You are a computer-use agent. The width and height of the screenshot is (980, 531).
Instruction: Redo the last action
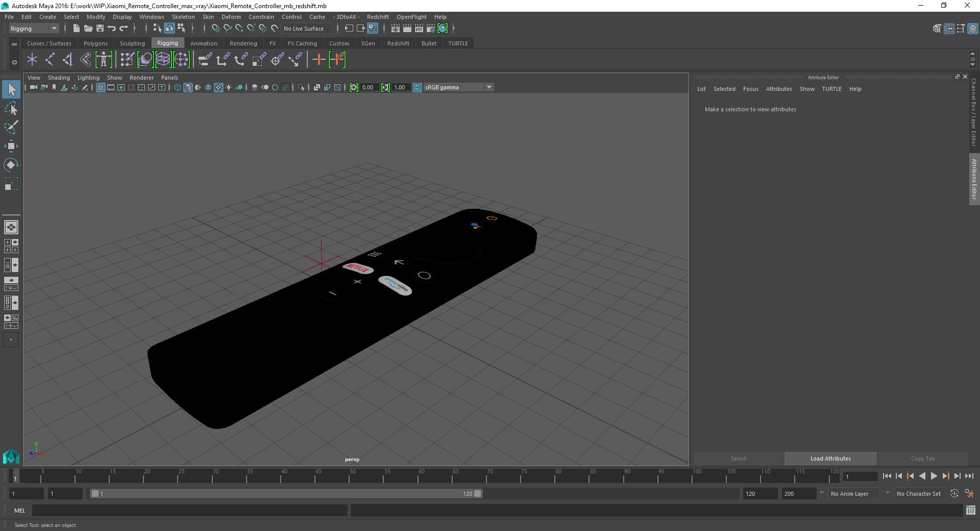coord(124,29)
